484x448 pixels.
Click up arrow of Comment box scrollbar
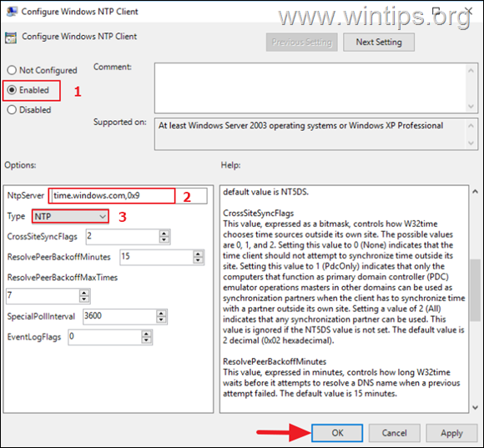point(471,71)
